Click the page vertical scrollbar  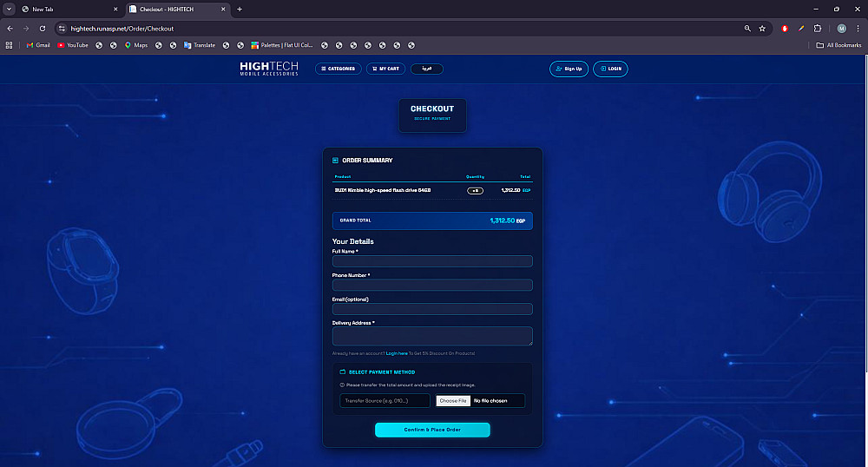865,213
